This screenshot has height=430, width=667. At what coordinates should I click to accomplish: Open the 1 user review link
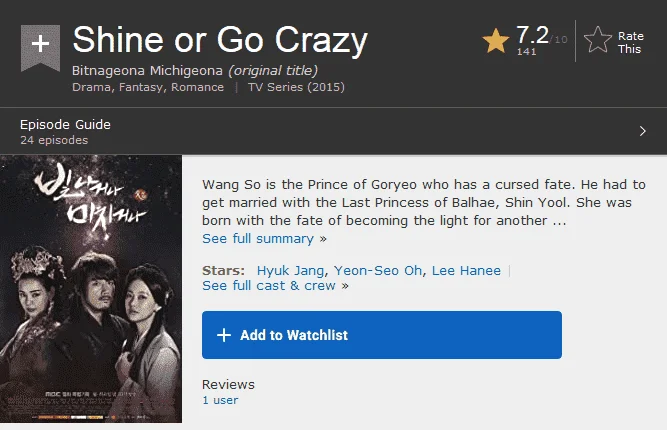[x=220, y=400]
